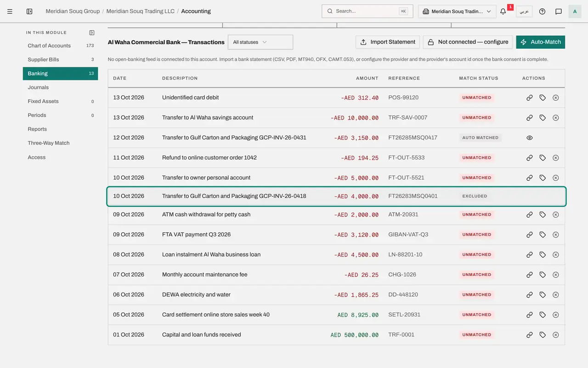Switch language to Arabic
The height and width of the screenshot is (368, 588).
(524, 11)
